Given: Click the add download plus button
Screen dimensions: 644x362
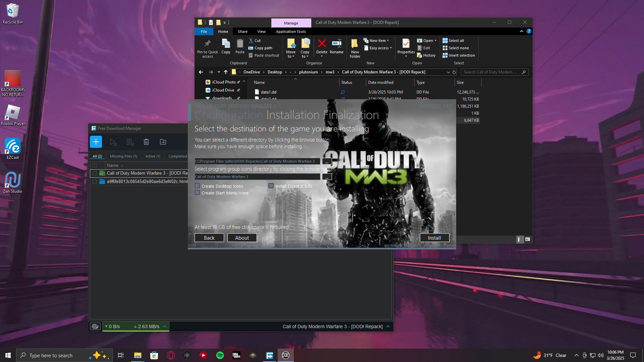Looking at the screenshot, I should [96, 142].
